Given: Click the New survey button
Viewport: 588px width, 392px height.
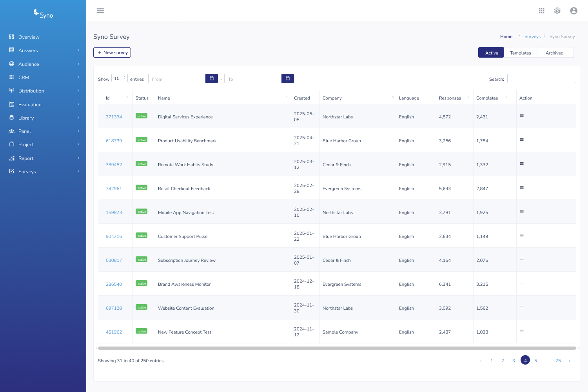Looking at the screenshot, I should tap(112, 53).
